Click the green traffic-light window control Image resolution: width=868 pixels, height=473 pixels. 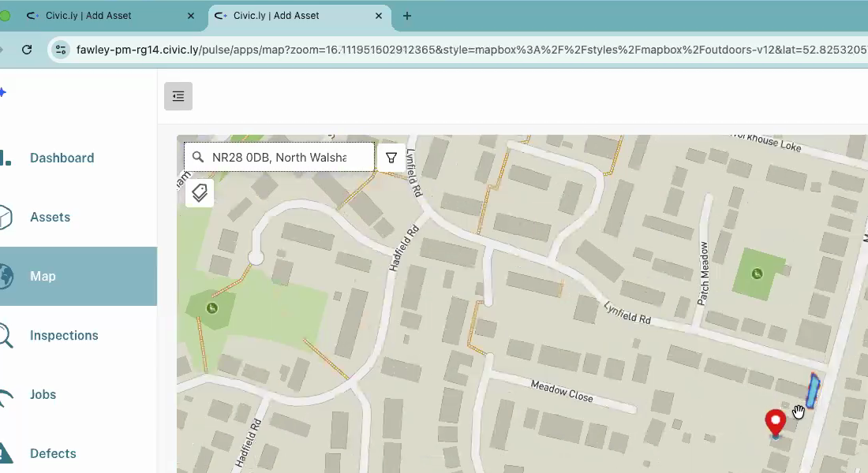(6, 15)
